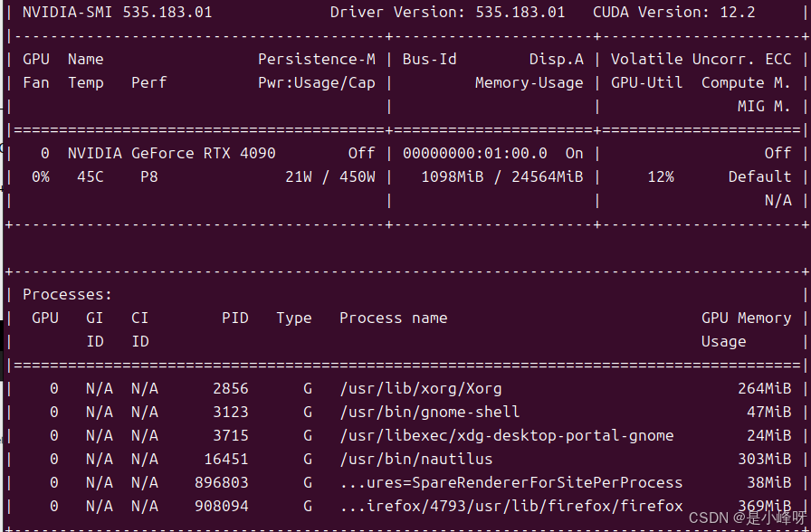This screenshot has width=811, height=532.
Task: Click the /usr/bin/nautilus process name
Action: (415, 459)
